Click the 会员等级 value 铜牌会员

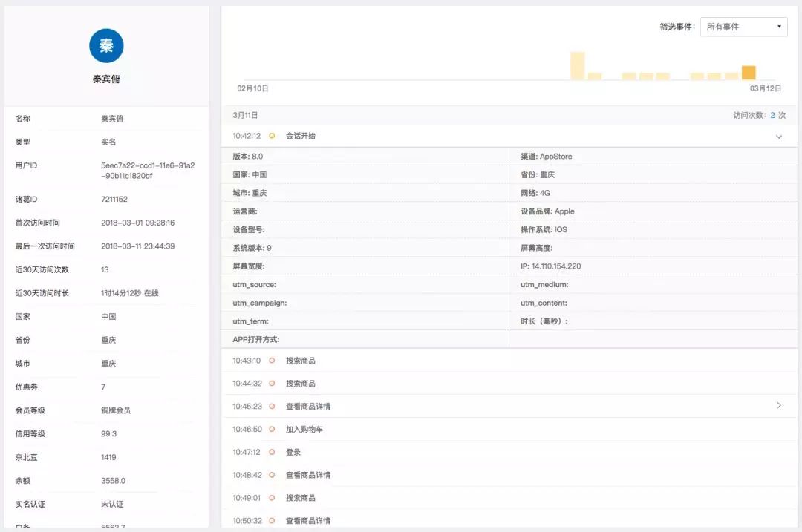116,410
